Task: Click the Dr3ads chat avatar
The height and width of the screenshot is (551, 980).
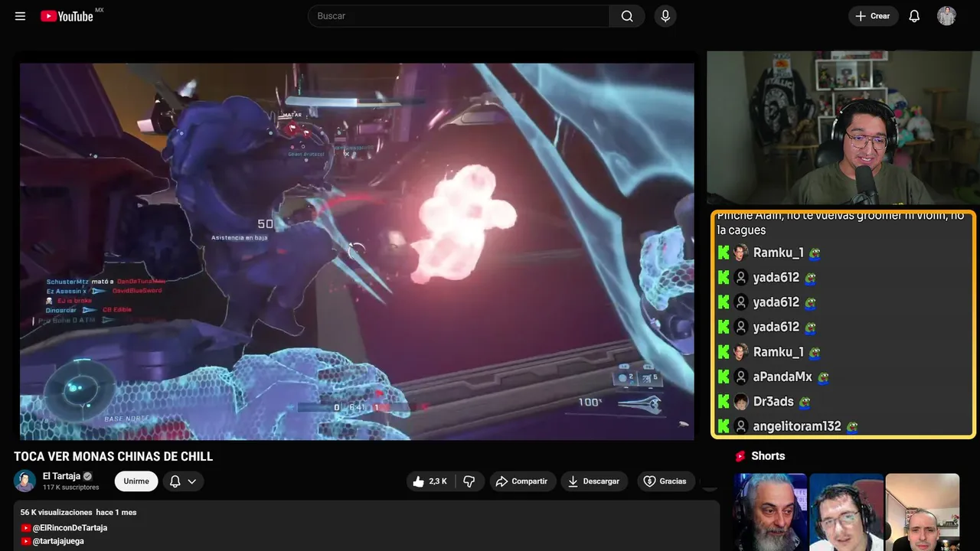Action: 740,402
